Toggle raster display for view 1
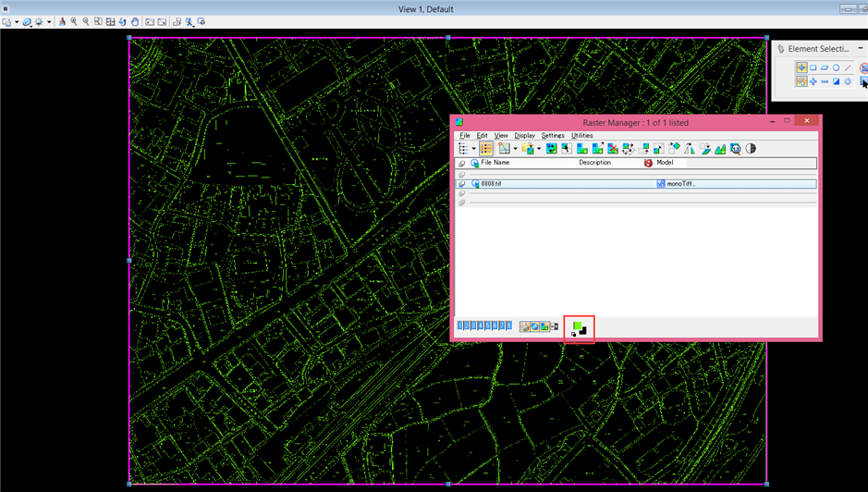The image size is (868, 492). (x=460, y=326)
